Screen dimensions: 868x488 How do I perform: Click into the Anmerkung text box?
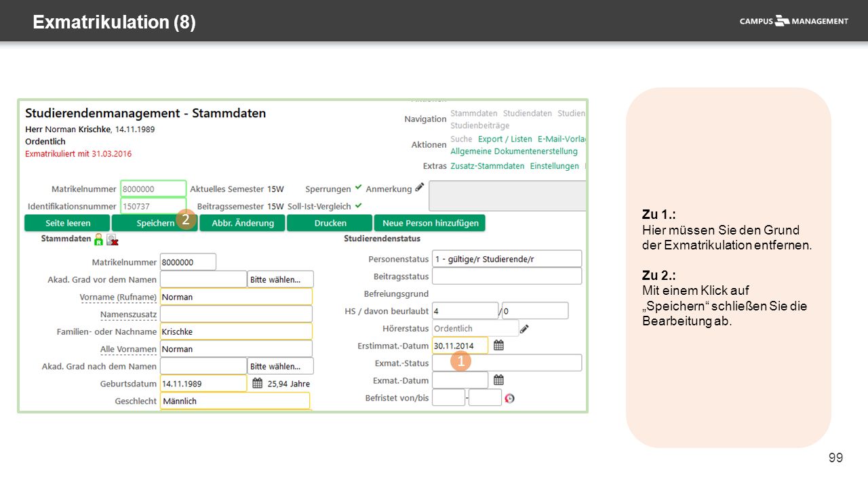tap(507, 195)
